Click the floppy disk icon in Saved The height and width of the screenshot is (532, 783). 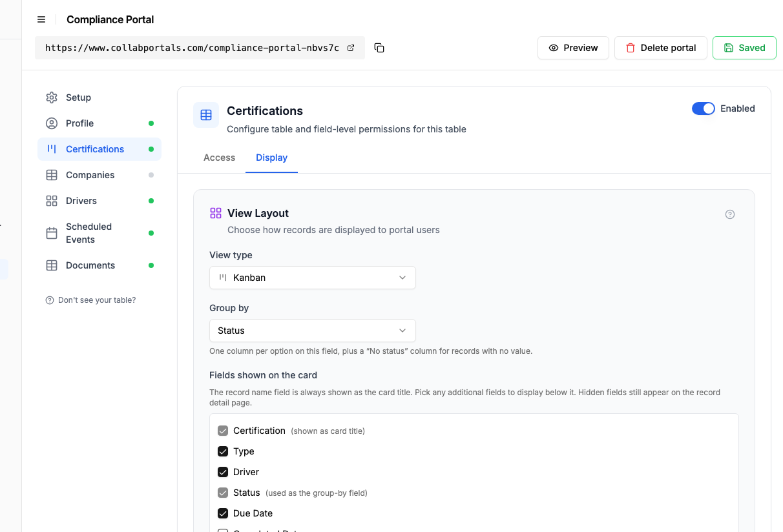729,48
